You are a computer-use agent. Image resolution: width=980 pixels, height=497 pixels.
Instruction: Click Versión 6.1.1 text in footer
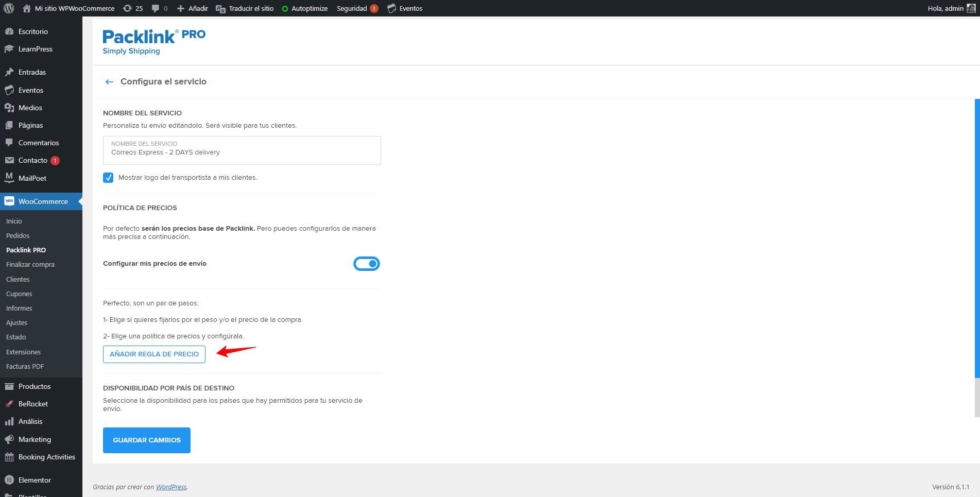[951, 487]
